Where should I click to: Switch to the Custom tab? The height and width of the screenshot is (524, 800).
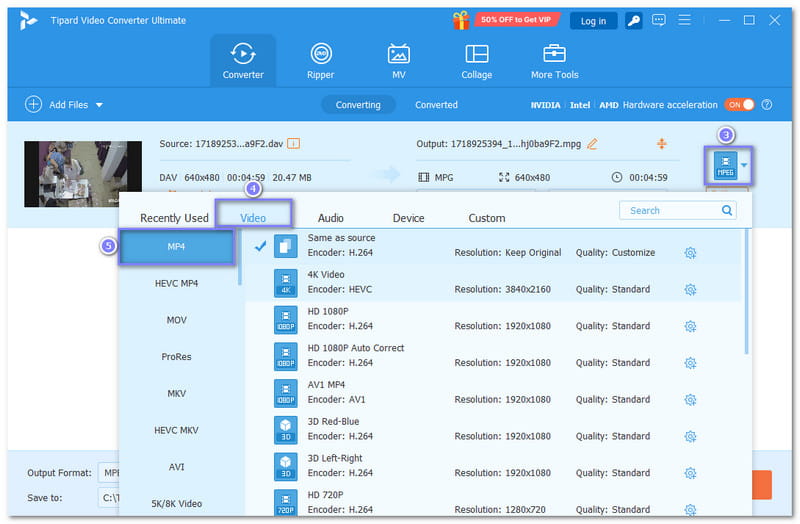[x=487, y=218]
